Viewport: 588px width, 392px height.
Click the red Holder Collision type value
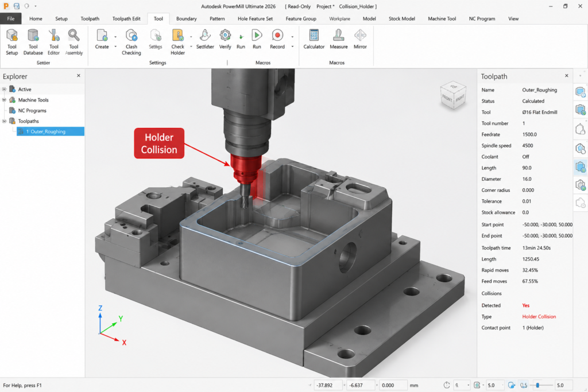point(539,317)
